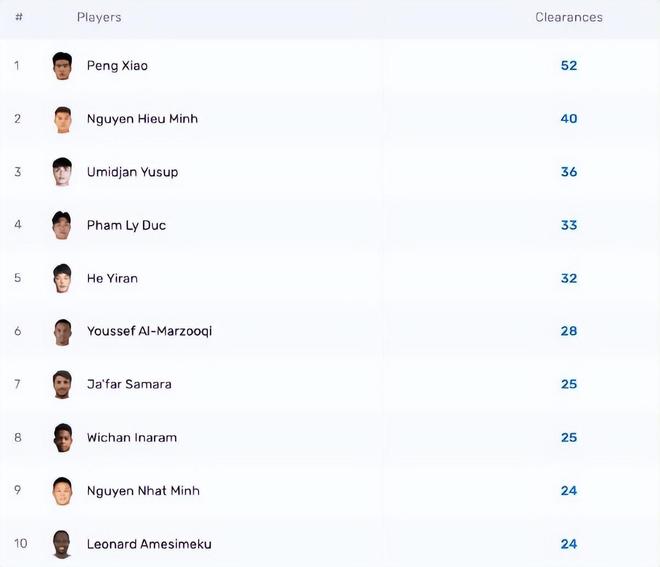Open the Umidjan Yusup name link
Screen dimensions: 660x567
(x=132, y=172)
